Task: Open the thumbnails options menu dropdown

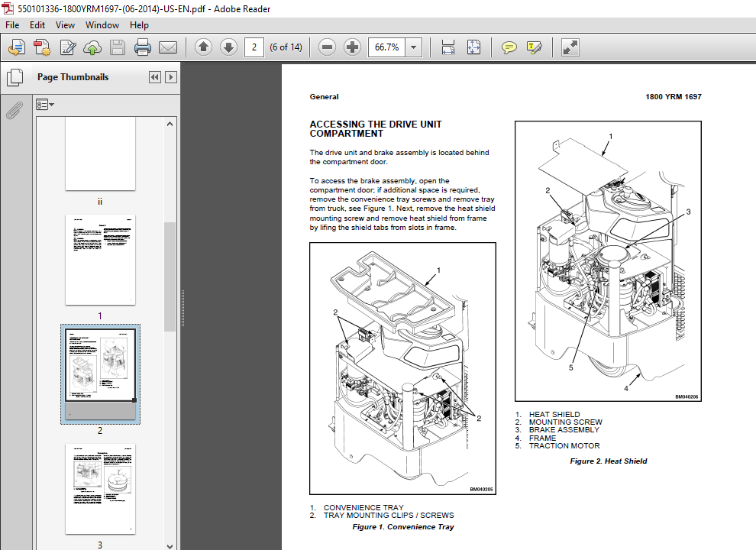Action: tap(45, 105)
